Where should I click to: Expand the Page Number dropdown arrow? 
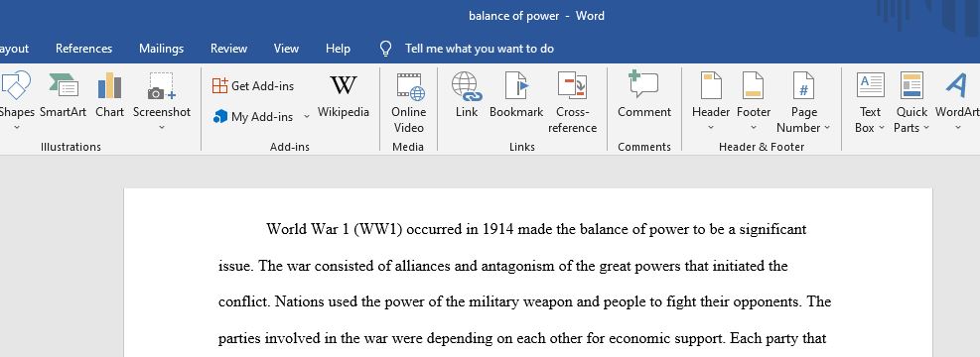click(827, 128)
